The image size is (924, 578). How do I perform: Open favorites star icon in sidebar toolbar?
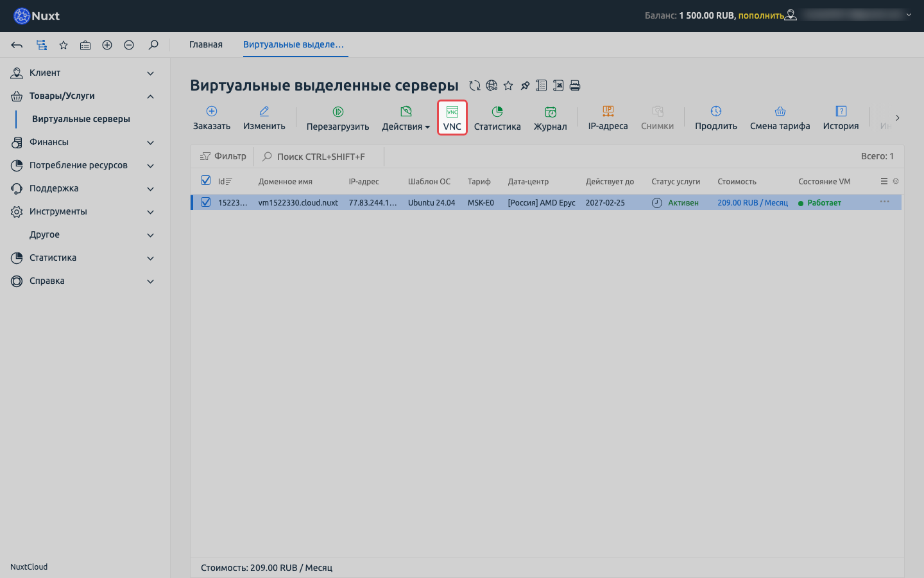click(x=64, y=45)
